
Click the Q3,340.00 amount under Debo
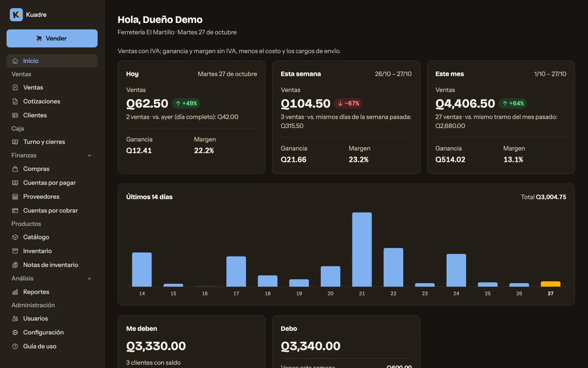click(311, 346)
